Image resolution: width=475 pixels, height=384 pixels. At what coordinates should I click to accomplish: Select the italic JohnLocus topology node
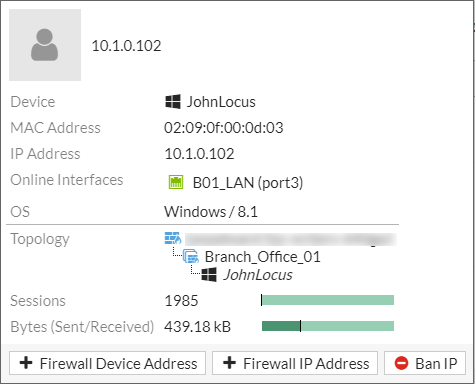(258, 275)
